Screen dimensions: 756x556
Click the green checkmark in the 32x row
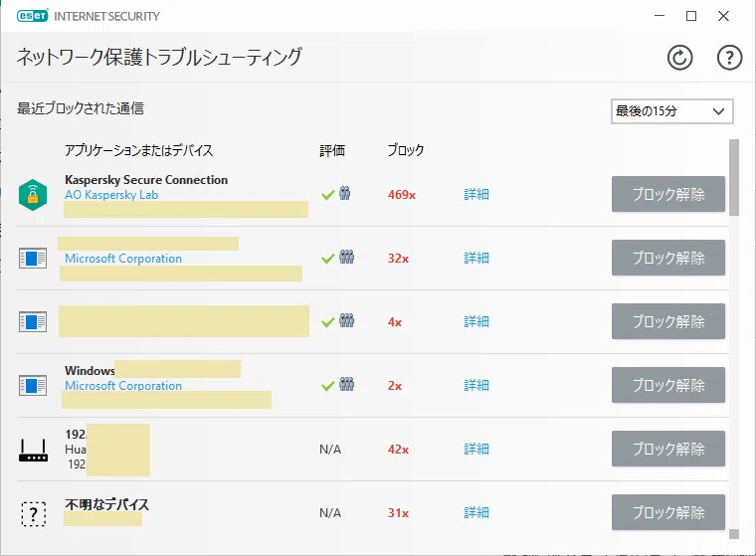point(328,259)
